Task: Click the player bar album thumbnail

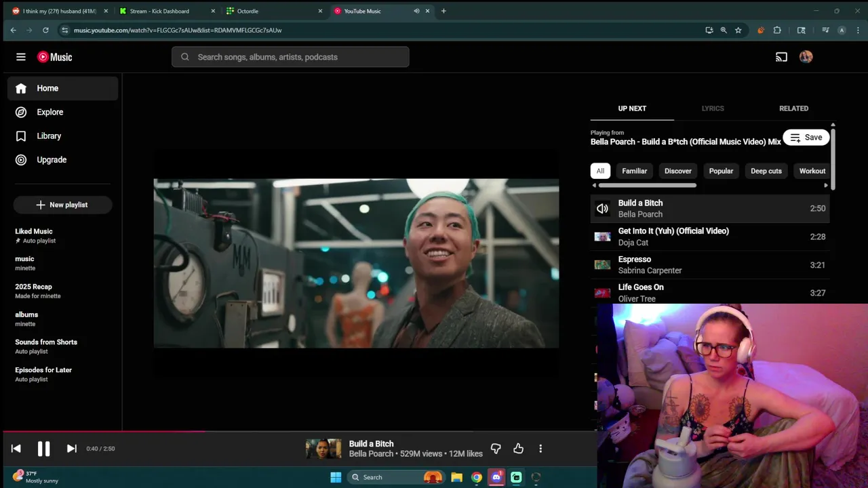Action: (x=323, y=449)
